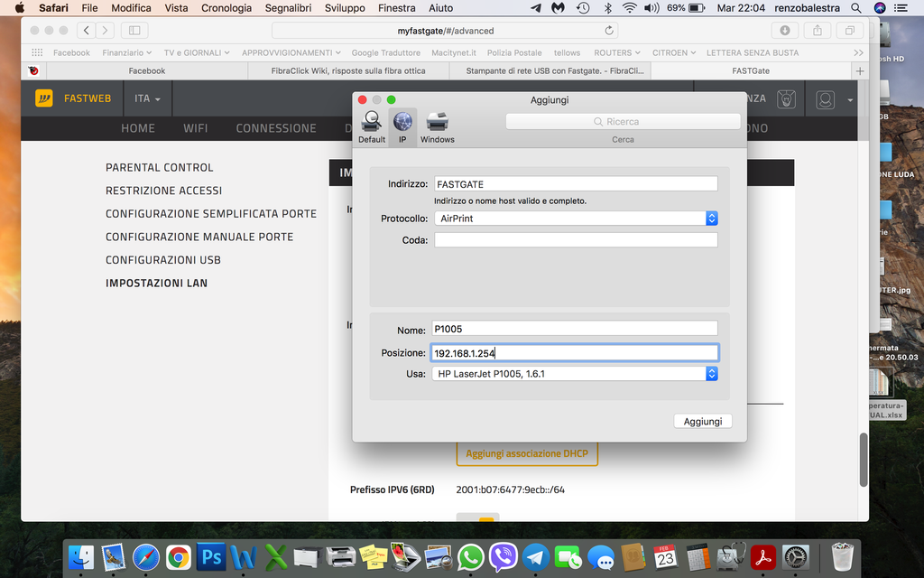This screenshot has width=924, height=578.
Task: Launch Photoshop from the Dock
Action: click(211, 557)
